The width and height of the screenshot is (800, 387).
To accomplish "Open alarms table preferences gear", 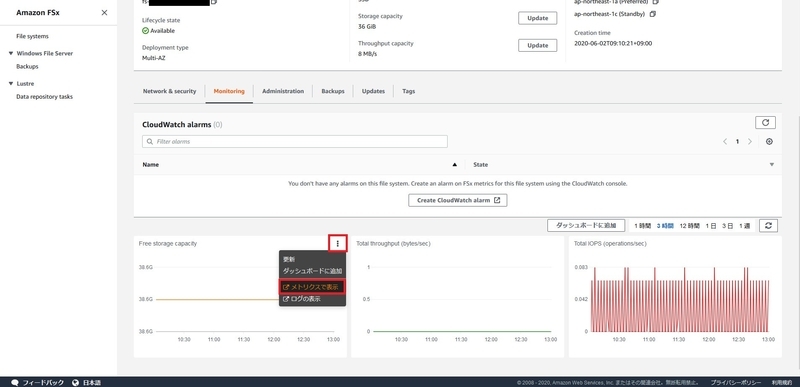I will click(769, 142).
